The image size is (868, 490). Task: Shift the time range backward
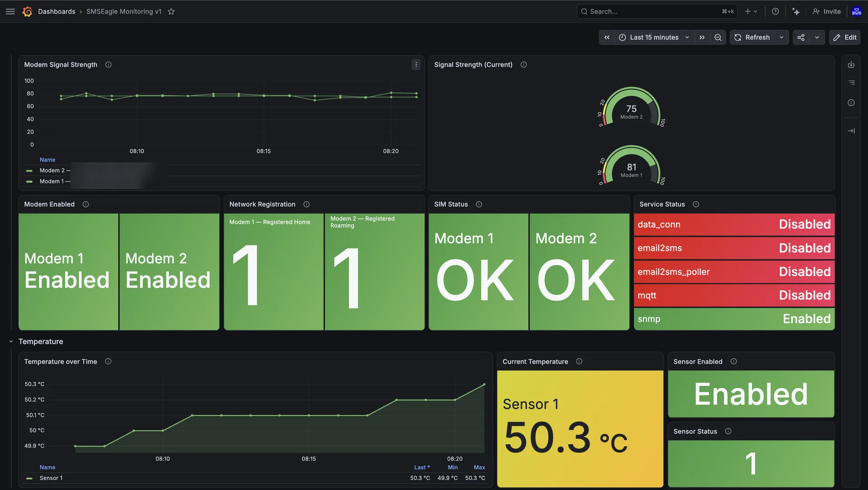[607, 38]
